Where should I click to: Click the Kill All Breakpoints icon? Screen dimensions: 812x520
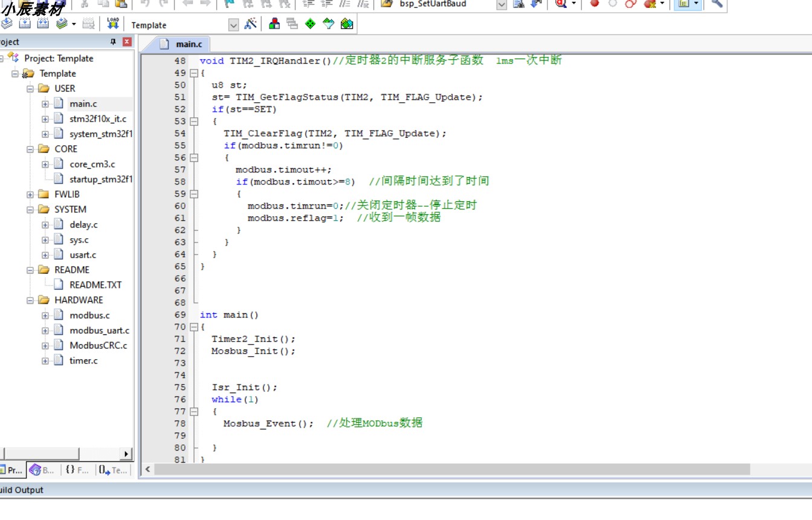click(x=650, y=3)
